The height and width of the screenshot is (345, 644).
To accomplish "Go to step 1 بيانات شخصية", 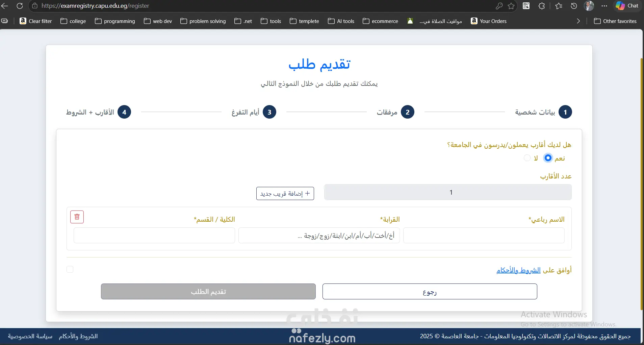I will [543, 112].
